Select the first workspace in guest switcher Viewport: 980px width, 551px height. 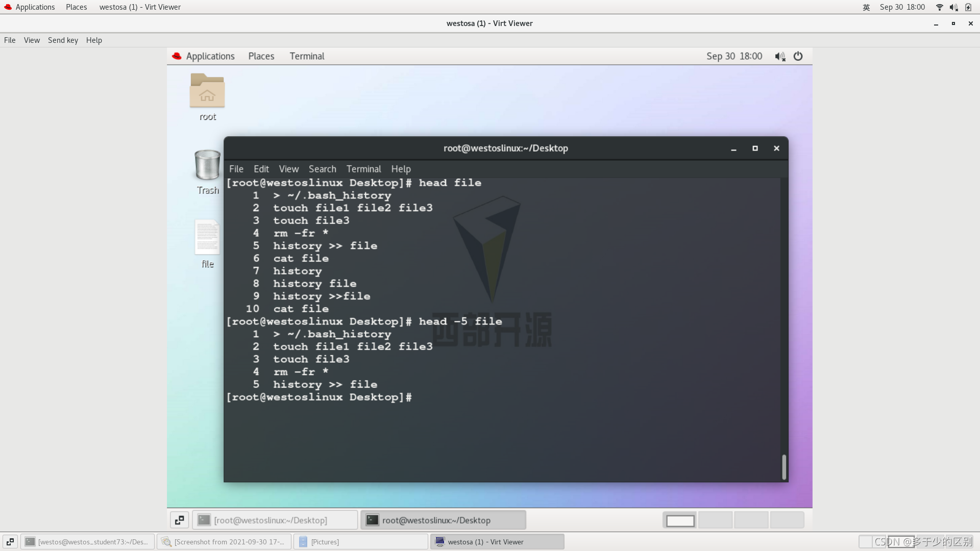click(680, 520)
